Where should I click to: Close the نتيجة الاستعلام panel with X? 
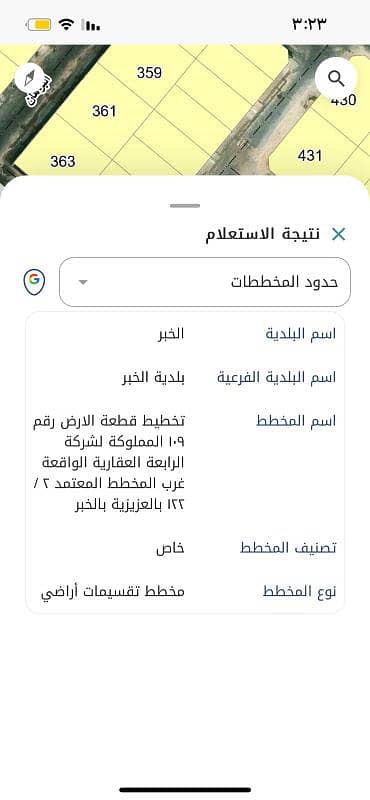coord(338,234)
